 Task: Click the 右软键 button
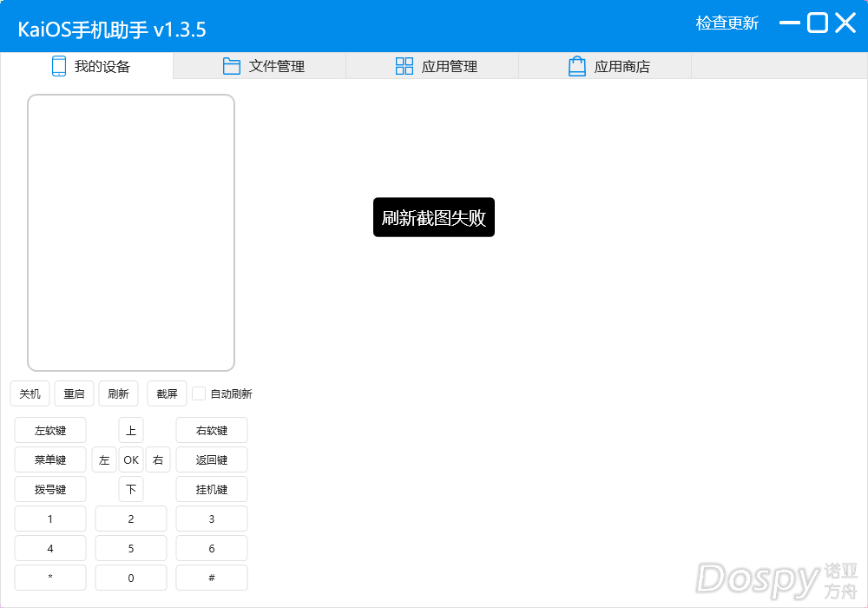coord(212,430)
